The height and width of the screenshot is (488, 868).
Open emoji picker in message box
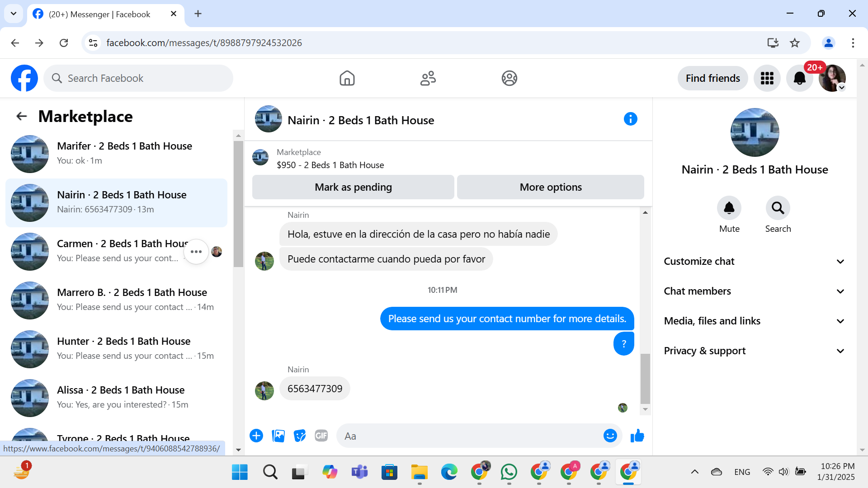pos(610,436)
